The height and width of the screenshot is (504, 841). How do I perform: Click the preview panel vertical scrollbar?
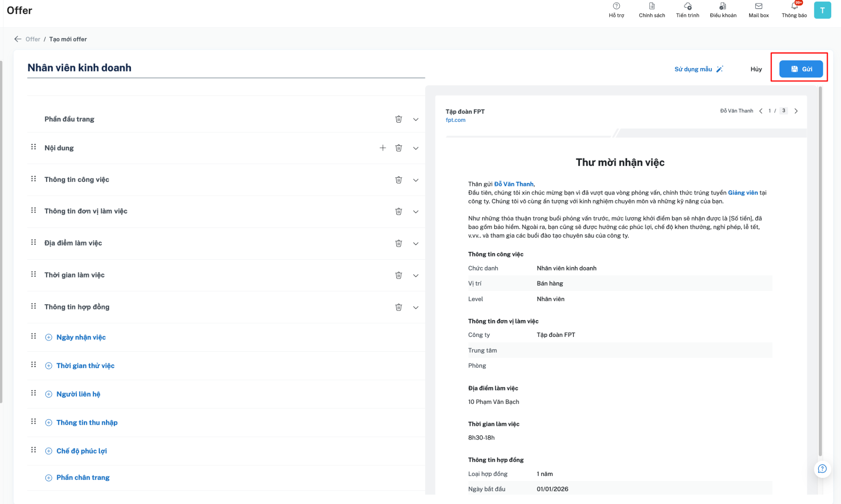pos(820,271)
